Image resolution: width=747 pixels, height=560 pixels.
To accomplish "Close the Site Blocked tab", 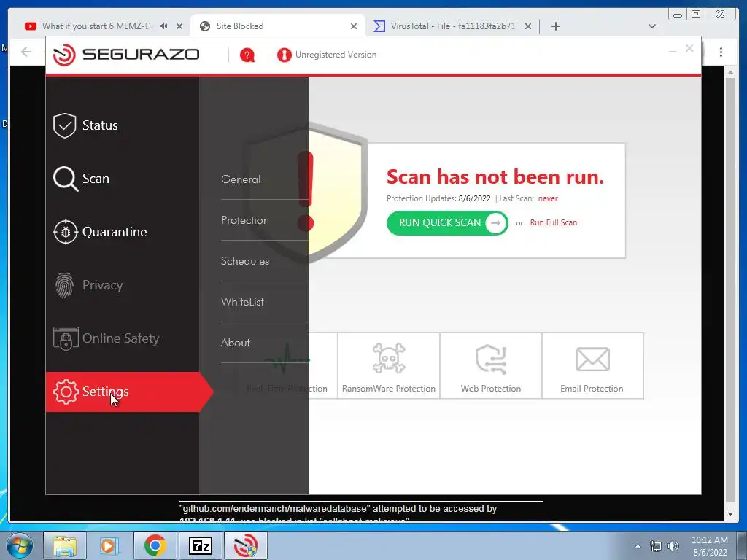I will pos(354,27).
